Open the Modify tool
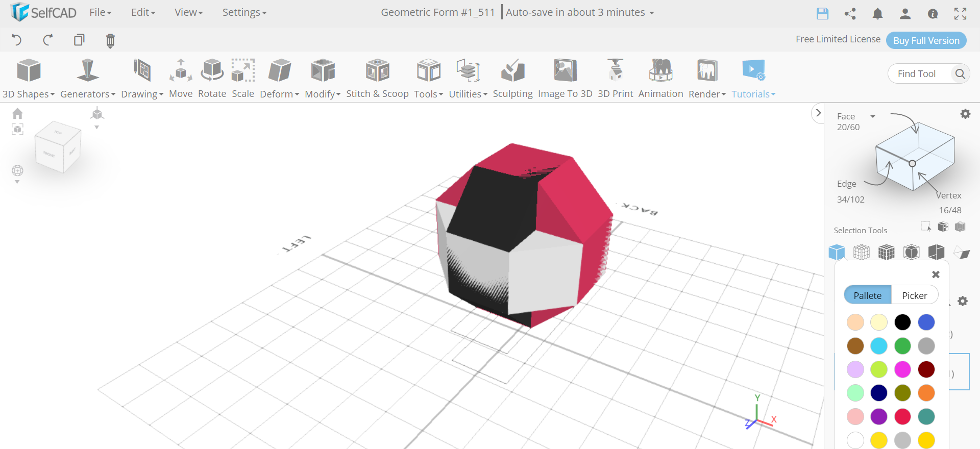 tap(323, 79)
